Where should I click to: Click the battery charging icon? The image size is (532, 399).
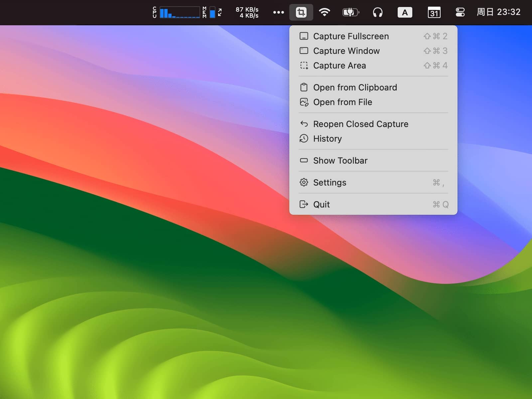coord(350,13)
